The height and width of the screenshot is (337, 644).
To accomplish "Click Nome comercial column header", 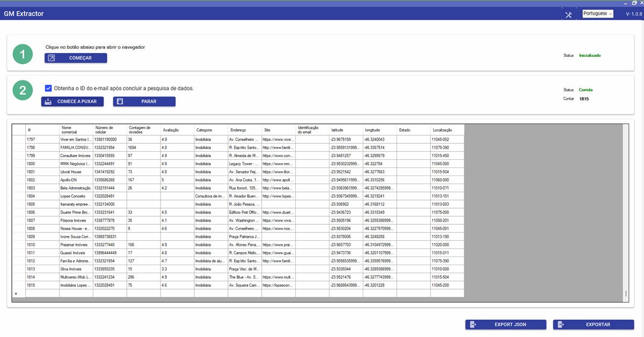I will (x=76, y=130).
